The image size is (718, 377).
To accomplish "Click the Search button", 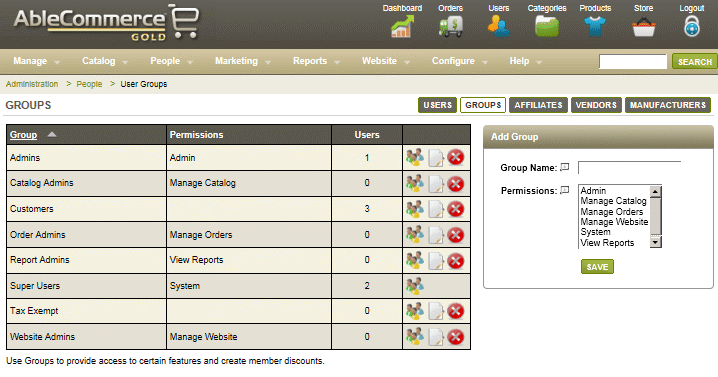I will [695, 61].
